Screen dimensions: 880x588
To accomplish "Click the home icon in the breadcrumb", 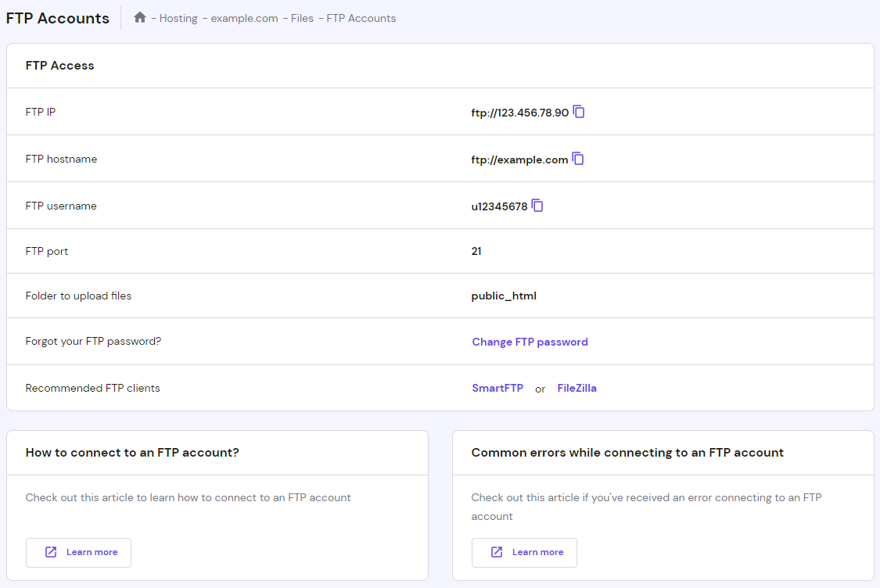I will 139,16.
